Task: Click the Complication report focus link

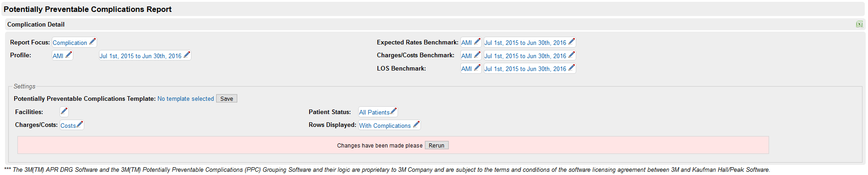Action: pyautogui.click(x=70, y=43)
